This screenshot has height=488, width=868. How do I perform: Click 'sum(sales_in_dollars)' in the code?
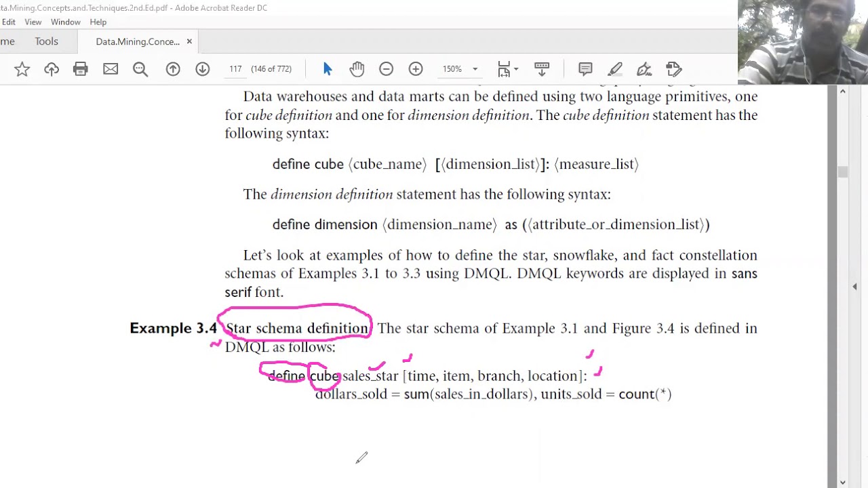click(x=469, y=394)
